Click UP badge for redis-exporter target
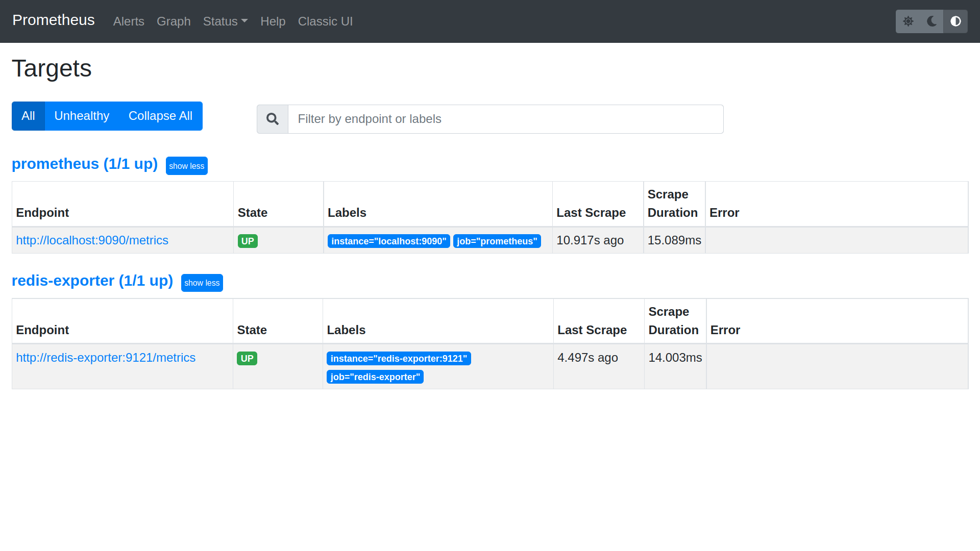 coord(247,358)
